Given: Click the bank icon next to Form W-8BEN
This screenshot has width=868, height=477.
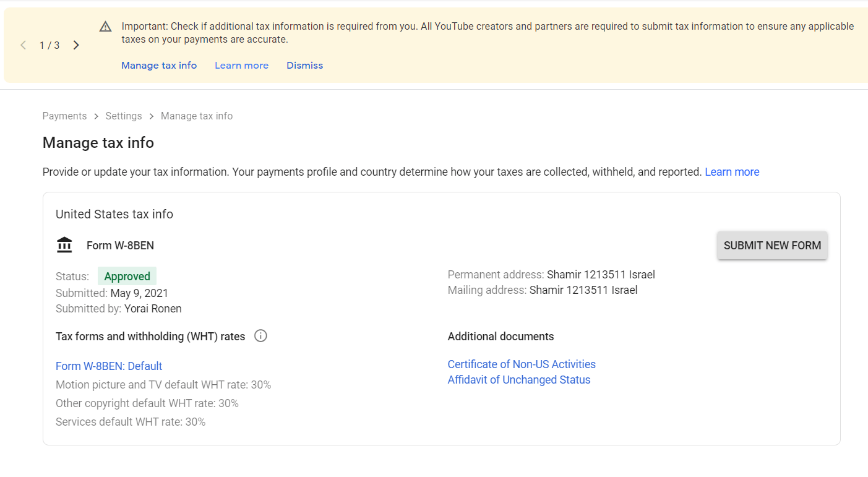Looking at the screenshot, I should 64,244.
